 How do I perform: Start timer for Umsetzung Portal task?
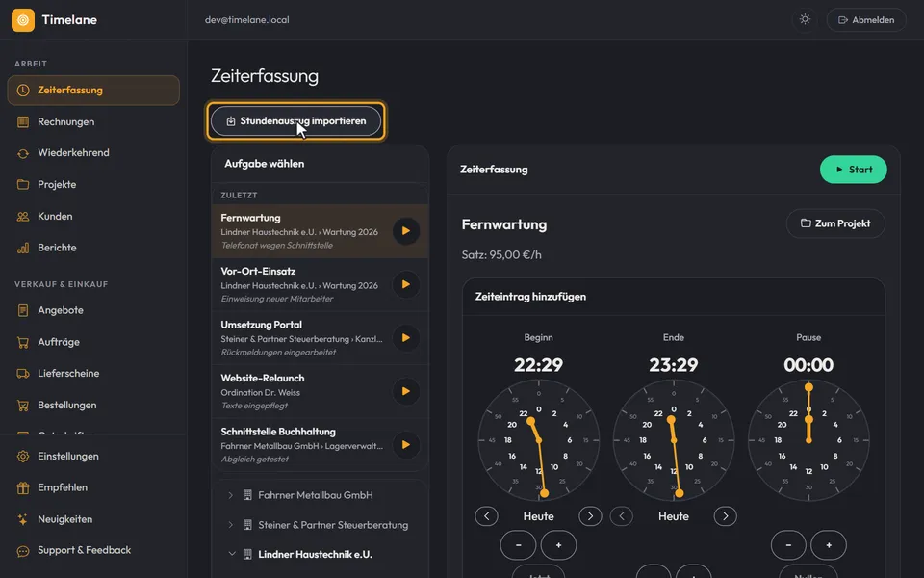(x=406, y=338)
